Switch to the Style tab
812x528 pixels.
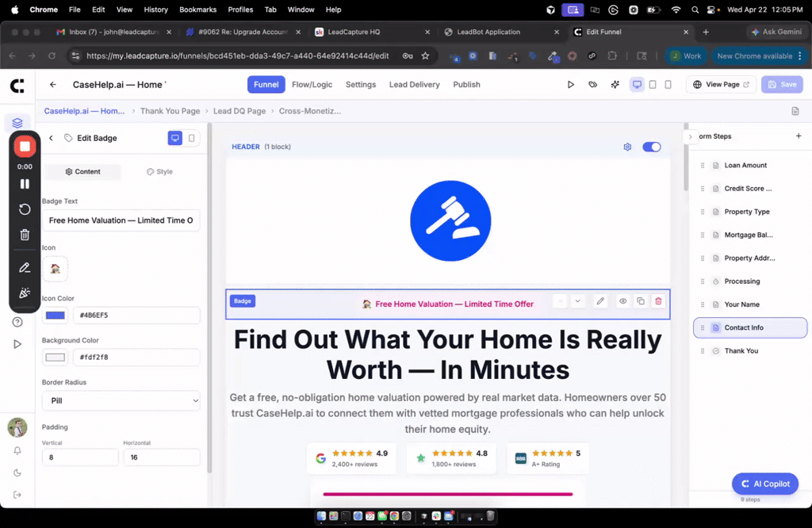(x=159, y=171)
